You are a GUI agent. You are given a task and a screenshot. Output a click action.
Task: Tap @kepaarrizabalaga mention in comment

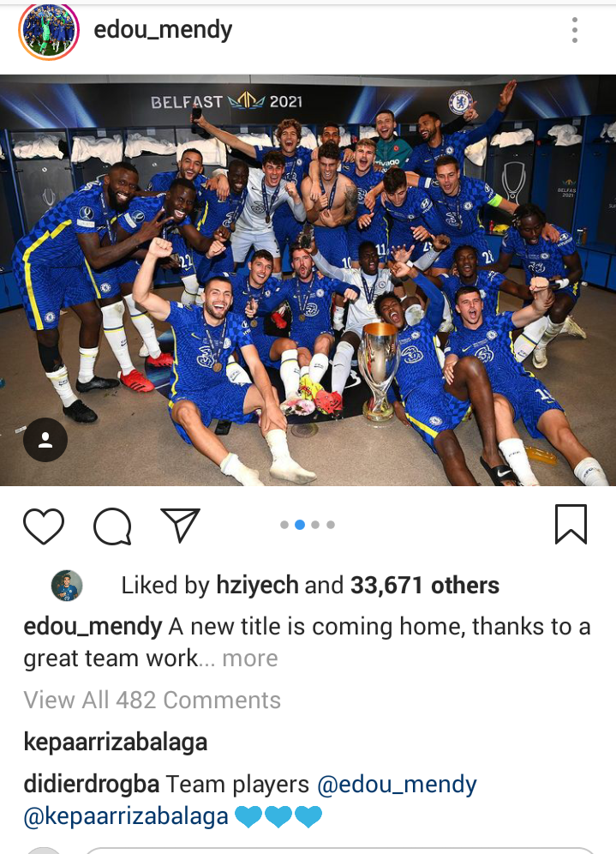coord(126,816)
